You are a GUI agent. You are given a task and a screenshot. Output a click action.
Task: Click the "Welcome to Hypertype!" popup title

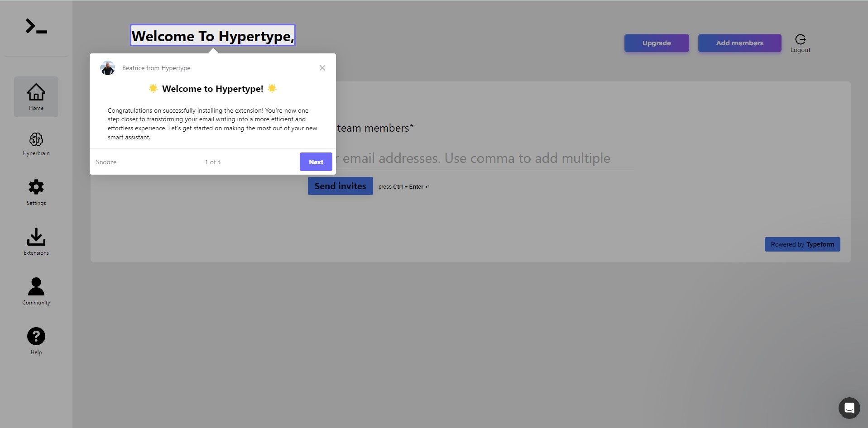click(213, 89)
